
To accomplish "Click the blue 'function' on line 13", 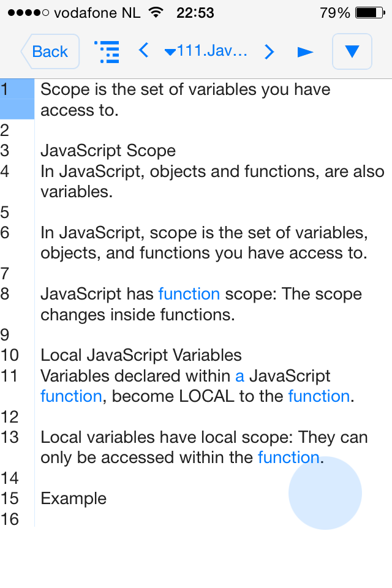I will (x=288, y=458).
